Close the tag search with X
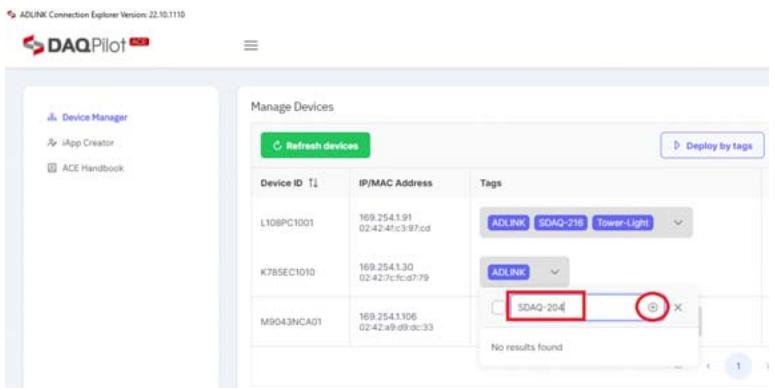This screenshot has height=390, width=775. (678, 307)
